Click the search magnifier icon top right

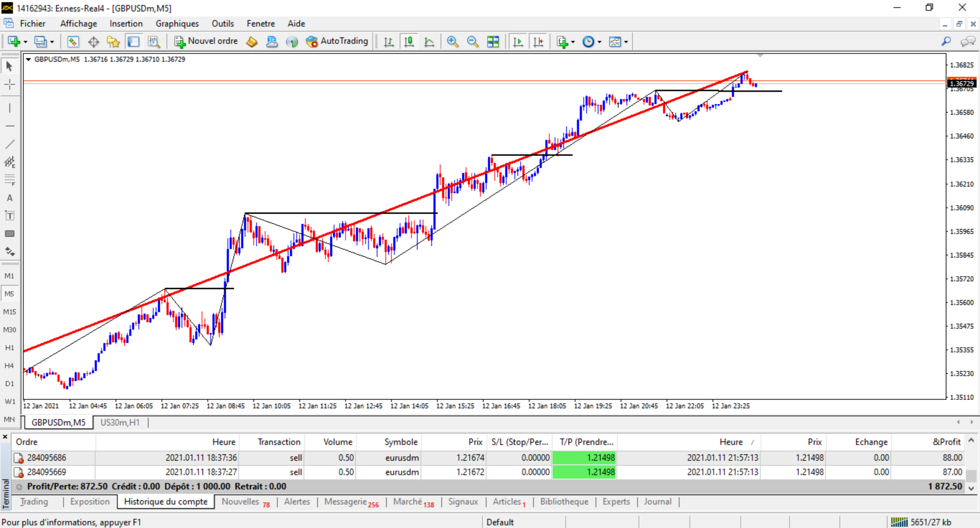(946, 41)
